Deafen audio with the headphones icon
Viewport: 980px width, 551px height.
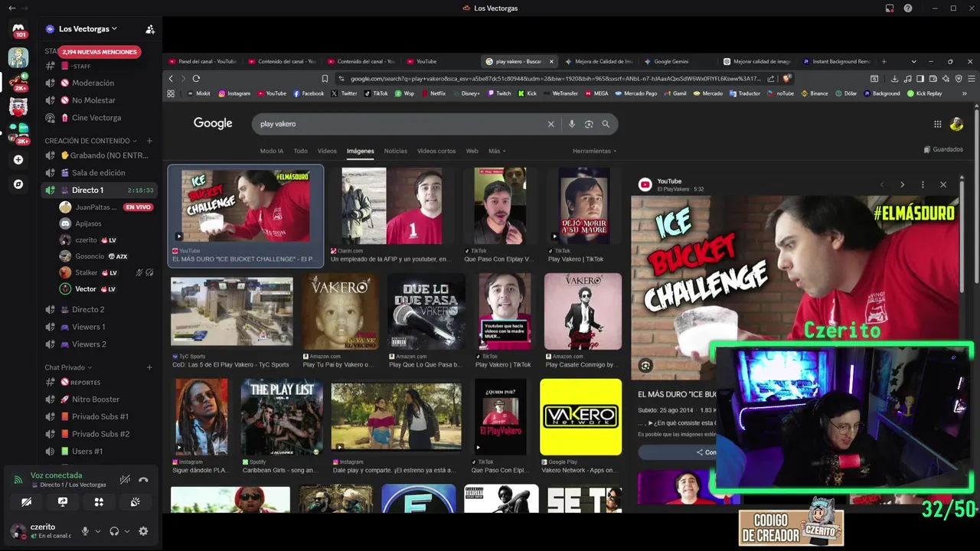point(114,531)
